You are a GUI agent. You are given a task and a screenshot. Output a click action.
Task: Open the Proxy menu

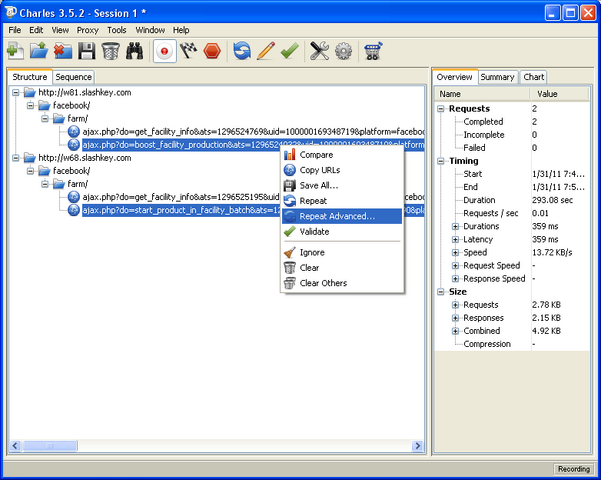(87, 30)
